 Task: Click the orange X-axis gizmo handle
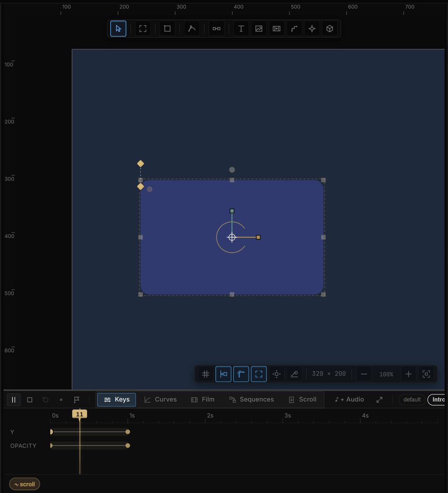[x=258, y=237]
